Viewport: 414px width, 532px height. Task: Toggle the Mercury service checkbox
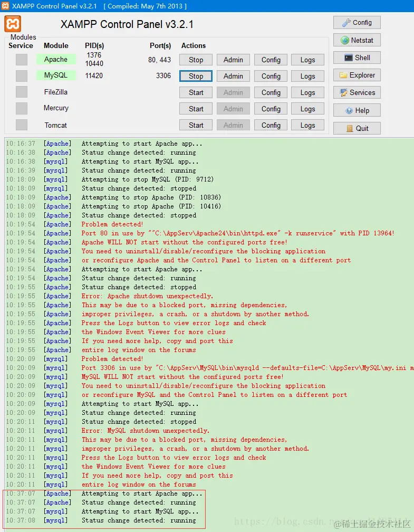(x=22, y=109)
